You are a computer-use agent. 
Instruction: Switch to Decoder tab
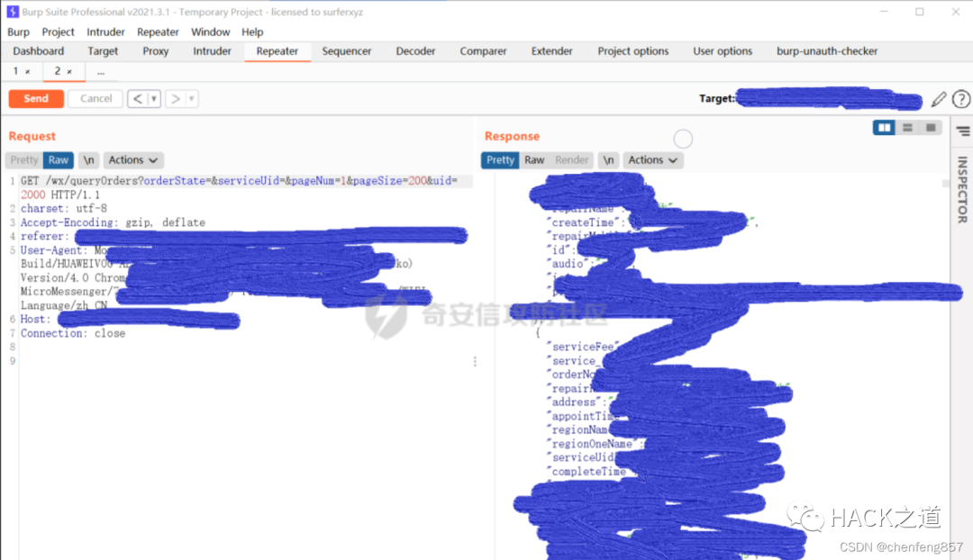click(x=415, y=51)
